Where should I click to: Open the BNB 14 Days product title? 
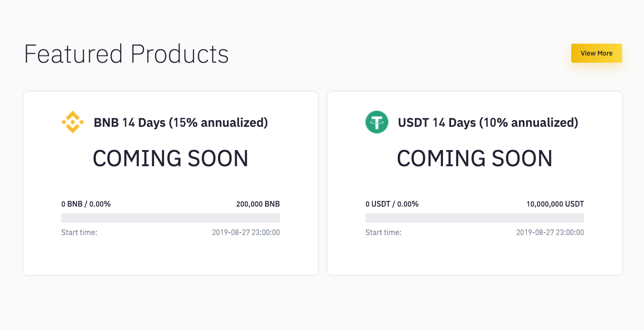tap(181, 123)
